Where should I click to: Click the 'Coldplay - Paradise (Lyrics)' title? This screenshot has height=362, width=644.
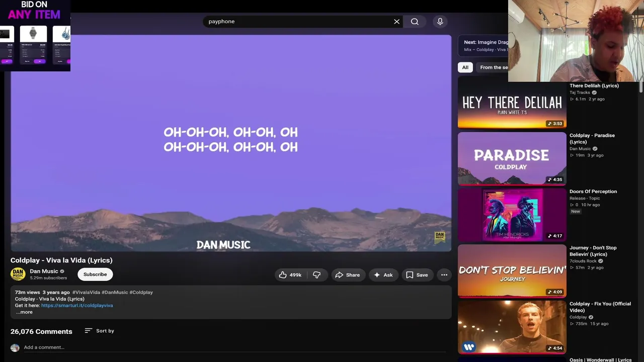pos(592,139)
